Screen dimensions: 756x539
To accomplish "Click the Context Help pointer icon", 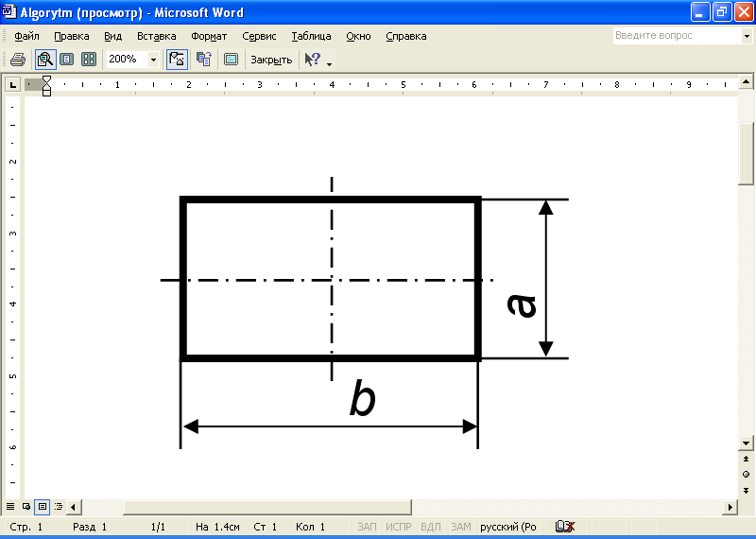I will 313,60.
